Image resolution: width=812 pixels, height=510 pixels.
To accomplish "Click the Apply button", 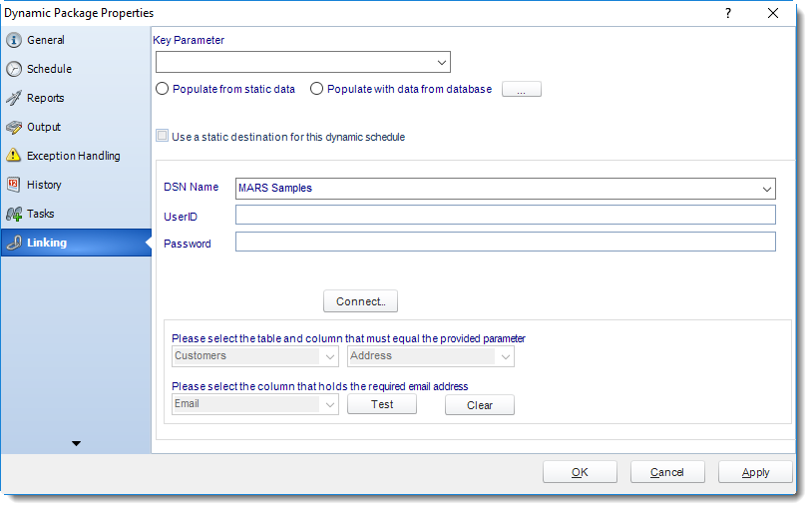I will coord(755,472).
